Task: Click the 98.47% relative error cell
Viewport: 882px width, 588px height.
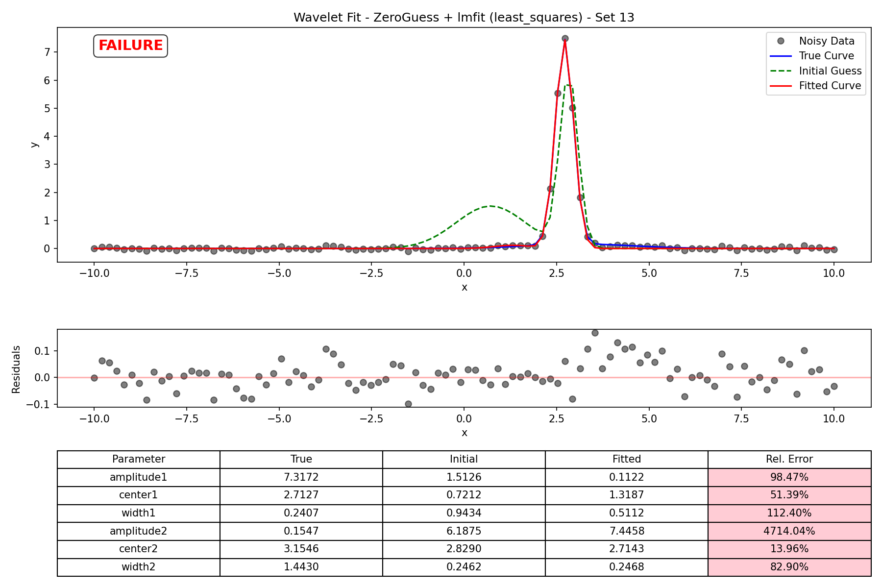Action: coord(789,477)
